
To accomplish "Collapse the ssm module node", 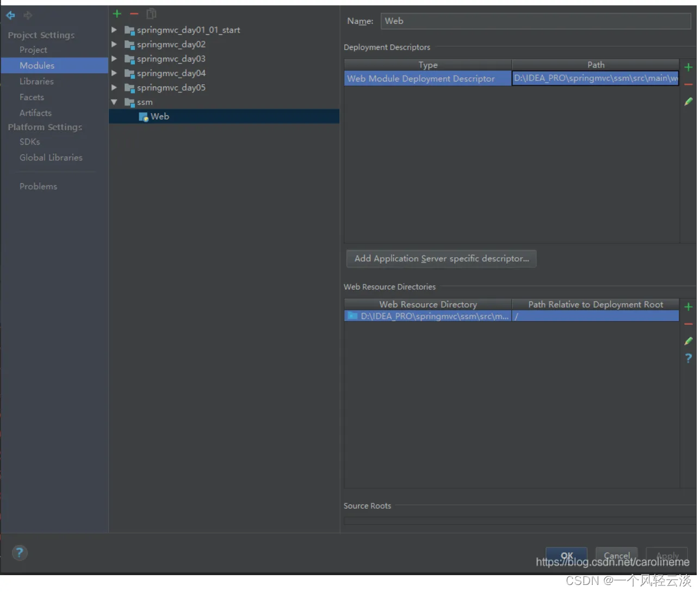I will tap(114, 102).
